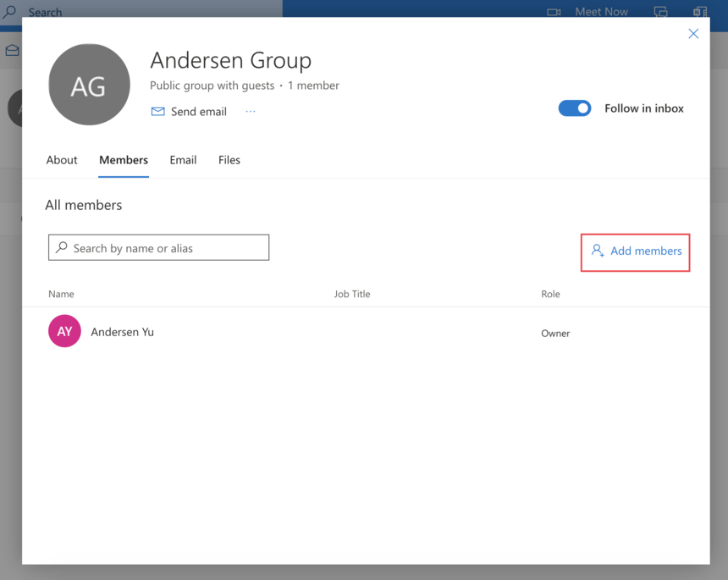Click the magnifier icon in member search

(62, 247)
